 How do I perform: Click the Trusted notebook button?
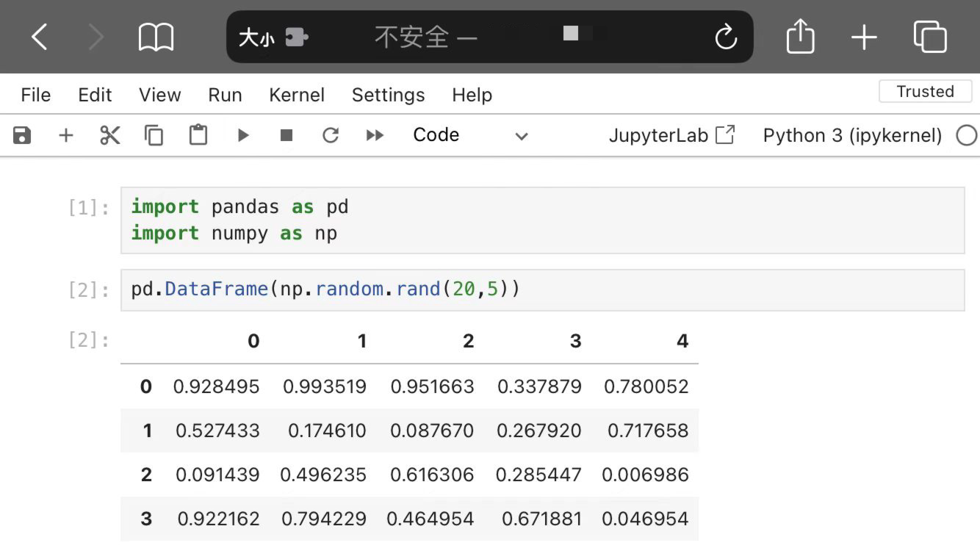pyautogui.click(x=925, y=92)
